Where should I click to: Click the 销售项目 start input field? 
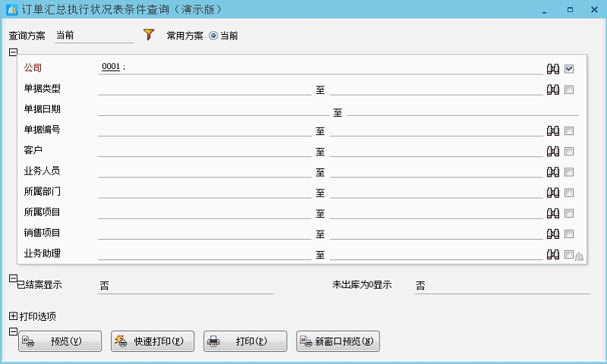pyautogui.click(x=204, y=233)
